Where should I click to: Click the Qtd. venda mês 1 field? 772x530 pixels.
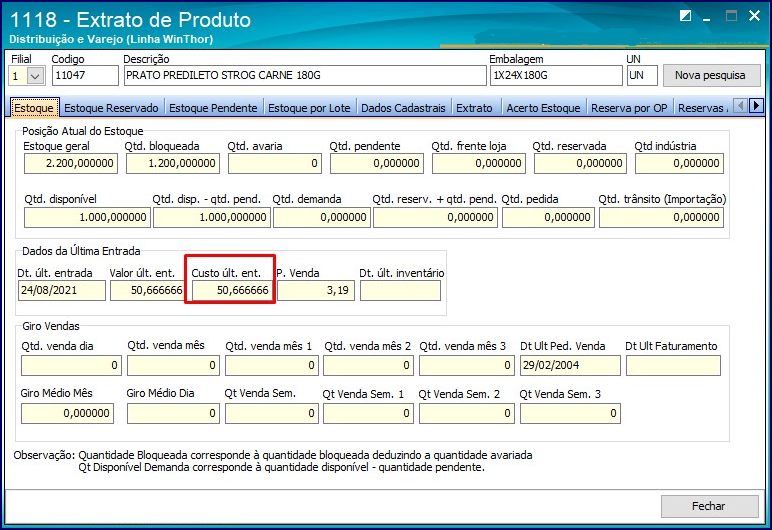pyautogui.click(x=272, y=365)
